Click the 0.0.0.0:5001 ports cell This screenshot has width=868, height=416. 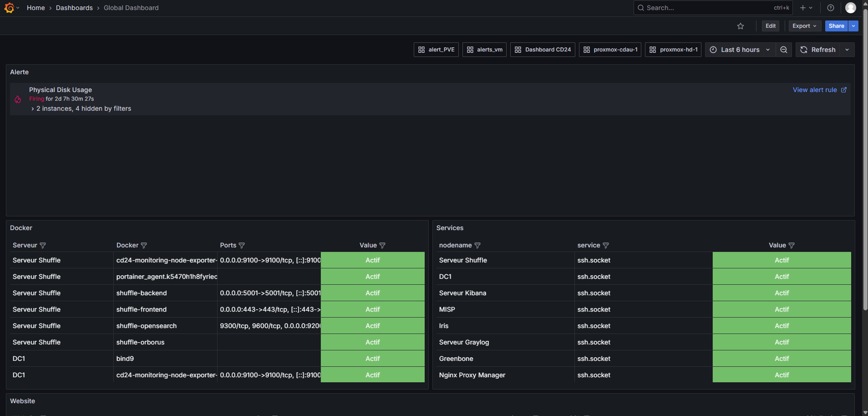coord(269,293)
